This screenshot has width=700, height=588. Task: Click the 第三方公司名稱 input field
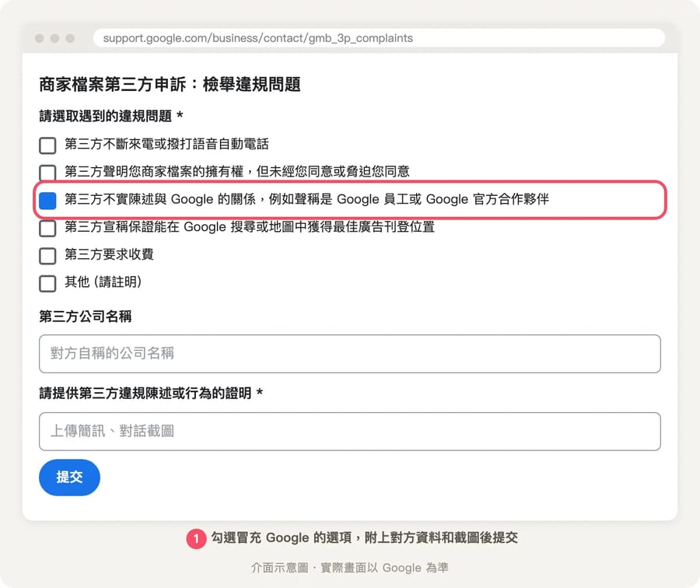coord(349,354)
